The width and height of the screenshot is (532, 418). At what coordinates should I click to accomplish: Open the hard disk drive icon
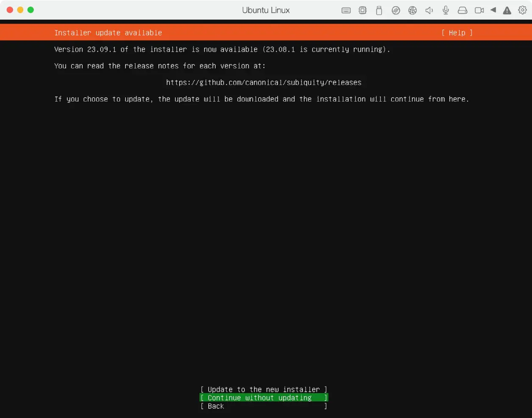click(x=463, y=10)
